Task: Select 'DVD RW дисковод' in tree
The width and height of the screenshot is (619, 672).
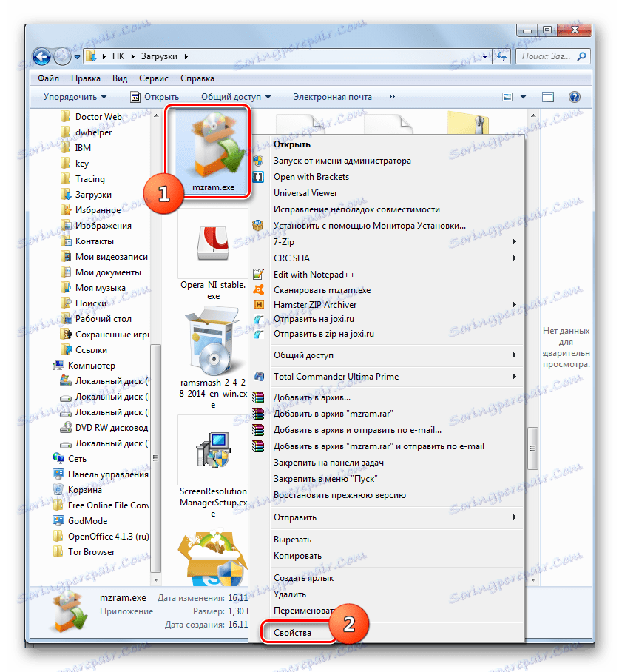Action: (112, 428)
